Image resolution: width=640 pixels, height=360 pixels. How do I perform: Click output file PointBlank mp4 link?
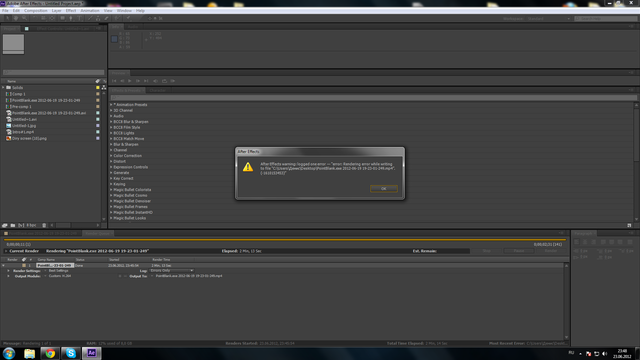click(189, 276)
